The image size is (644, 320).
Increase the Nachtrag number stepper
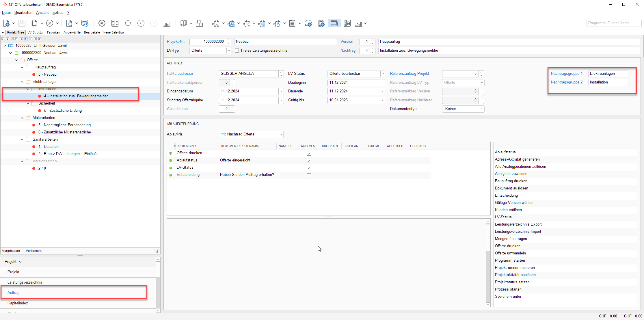373,49
